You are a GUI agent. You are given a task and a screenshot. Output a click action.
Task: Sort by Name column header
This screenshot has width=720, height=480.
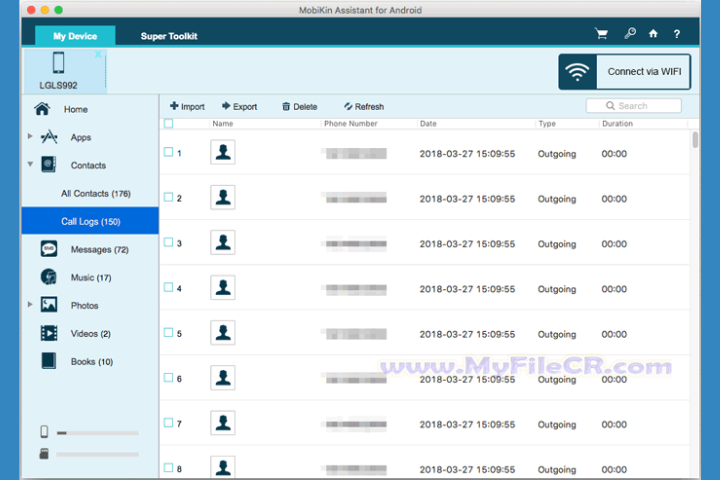pyautogui.click(x=223, y=124)
